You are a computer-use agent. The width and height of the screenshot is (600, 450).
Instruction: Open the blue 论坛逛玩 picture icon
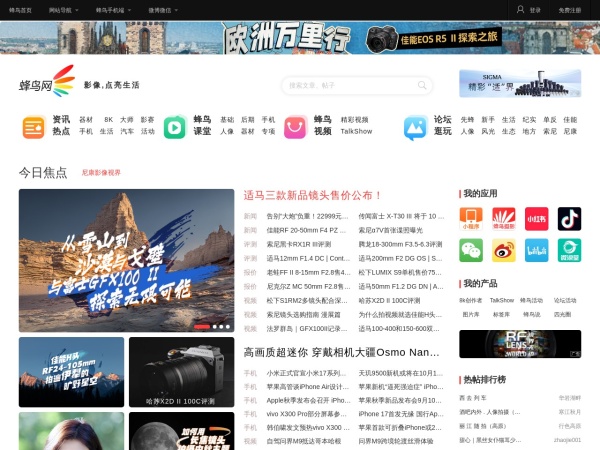(416, 127)
